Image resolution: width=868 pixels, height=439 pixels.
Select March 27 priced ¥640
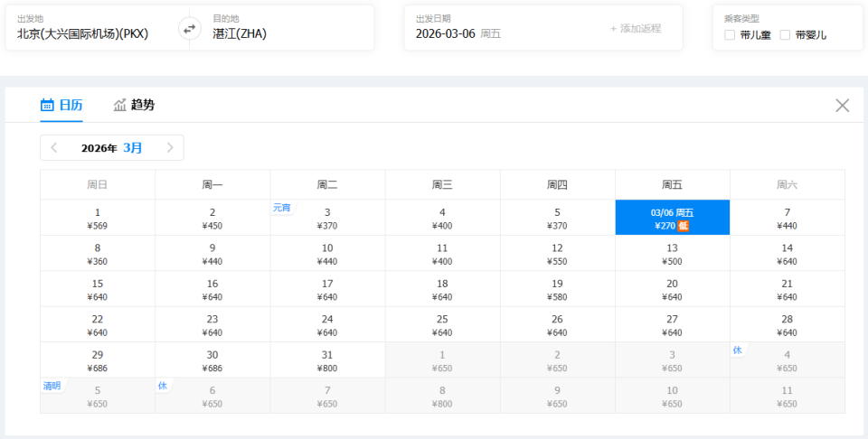[673, 324]
